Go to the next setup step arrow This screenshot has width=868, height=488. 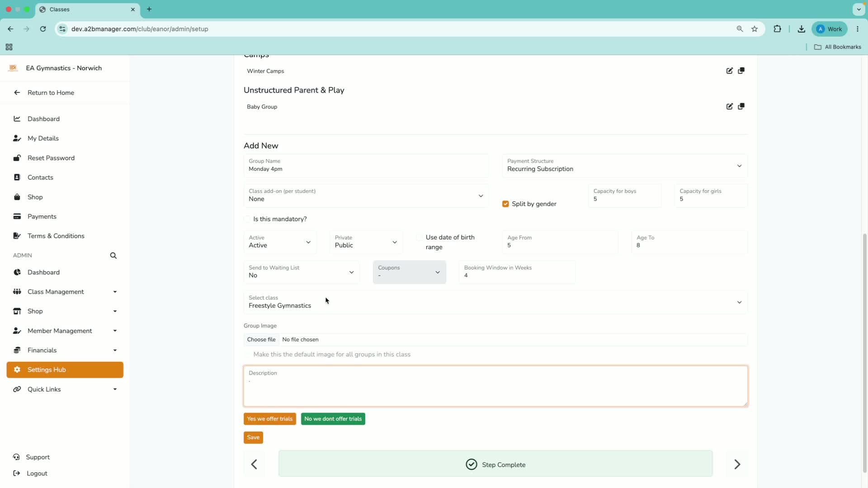point(737,464)
